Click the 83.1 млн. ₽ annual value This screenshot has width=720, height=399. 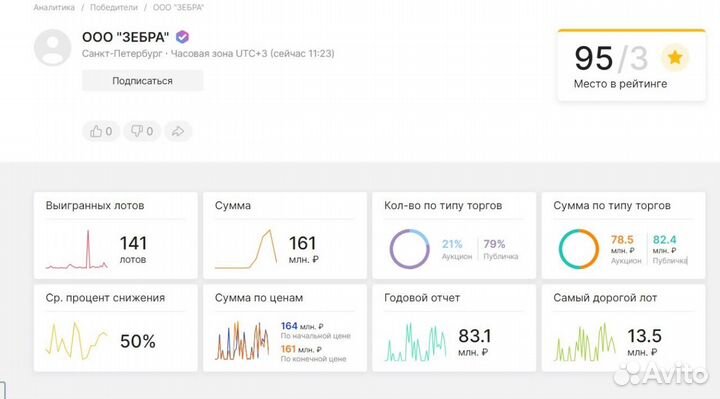pyautogui.click(x=474, y=343)
